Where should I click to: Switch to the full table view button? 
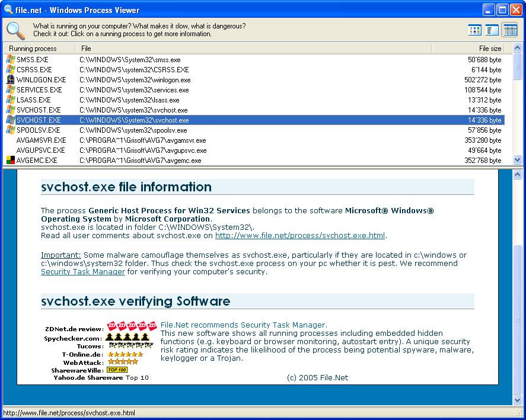point(510,30)
